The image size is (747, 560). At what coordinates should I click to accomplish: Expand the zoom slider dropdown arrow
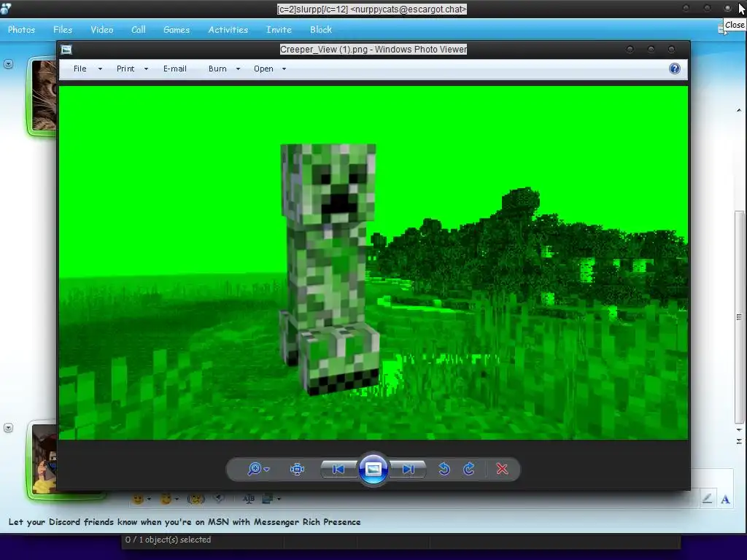pyautogui.click(x=267, y=470)
